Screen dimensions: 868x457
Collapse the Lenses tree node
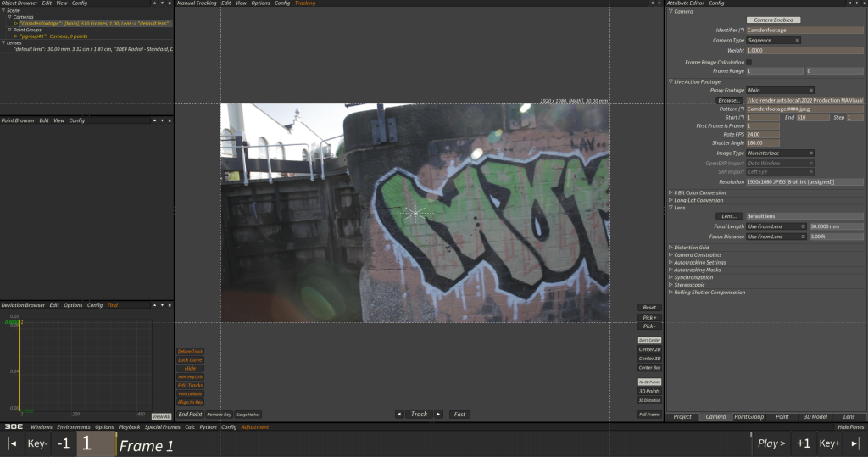pos(3,42)
